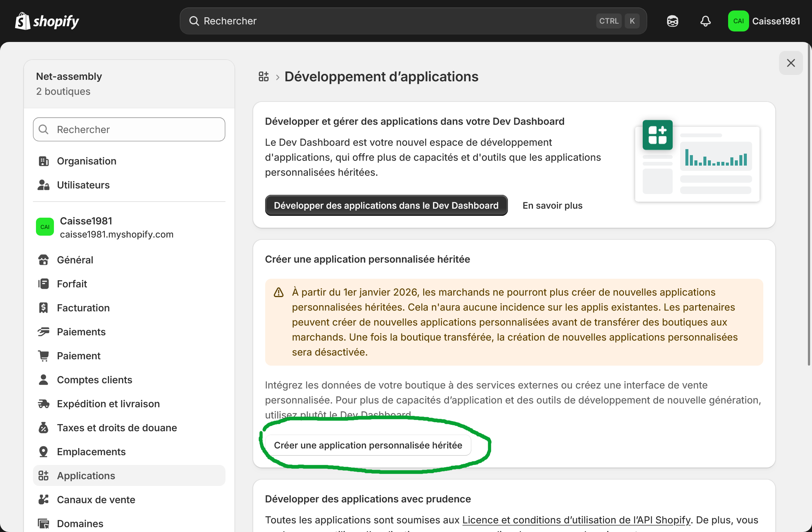Click the warning triangle icon in banner

[x=279, y=293]
